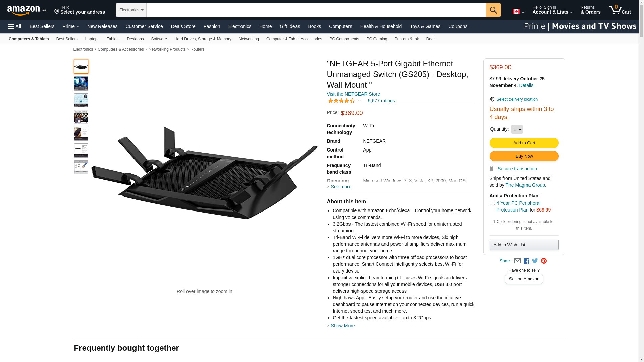Open the Canada flag country selector

coord(518,11)
